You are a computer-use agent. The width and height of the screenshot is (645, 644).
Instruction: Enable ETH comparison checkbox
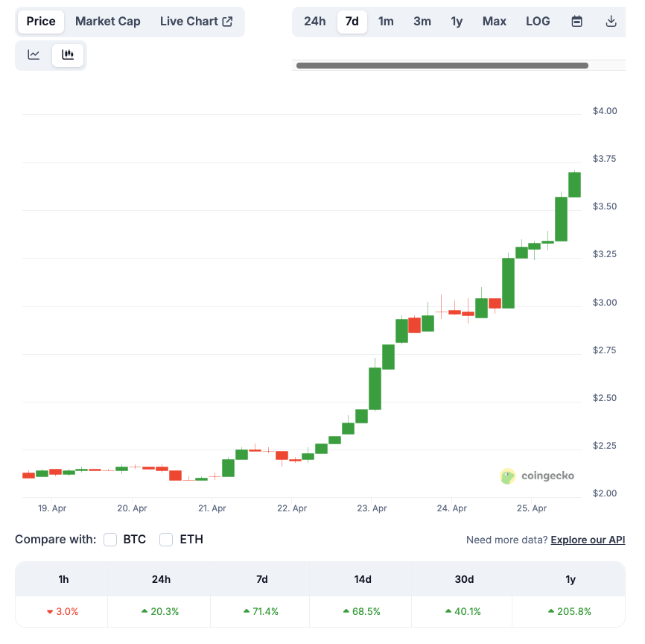click(x=166, y=540)
